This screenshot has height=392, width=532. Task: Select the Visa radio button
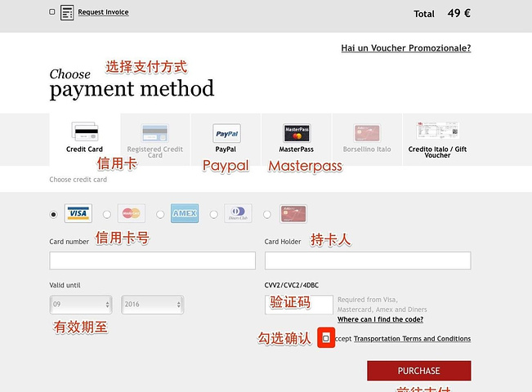click(x=54, y=215)
